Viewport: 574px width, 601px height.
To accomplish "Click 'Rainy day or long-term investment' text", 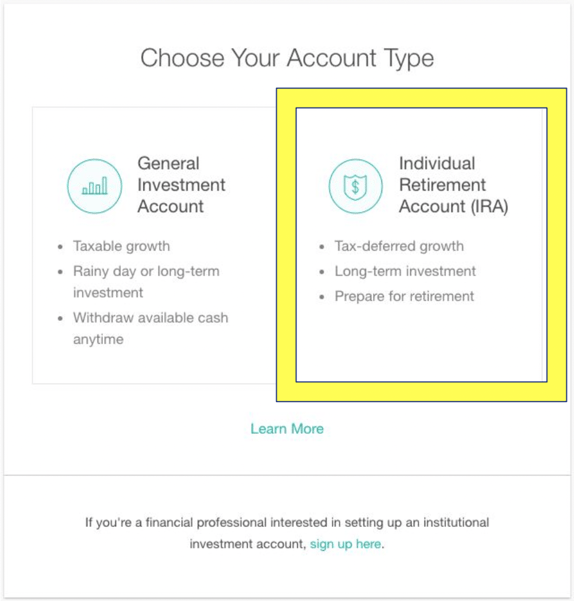I will 146,282.
